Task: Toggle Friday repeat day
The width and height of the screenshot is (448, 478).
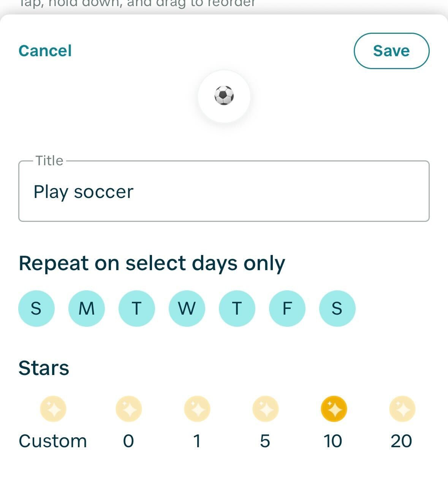Action: pyautogui.click(x=287, y=308)
